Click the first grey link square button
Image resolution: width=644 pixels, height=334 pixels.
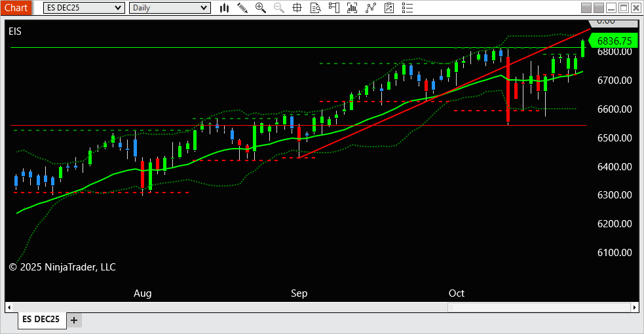pyautogui.click(x=586, y=8)
